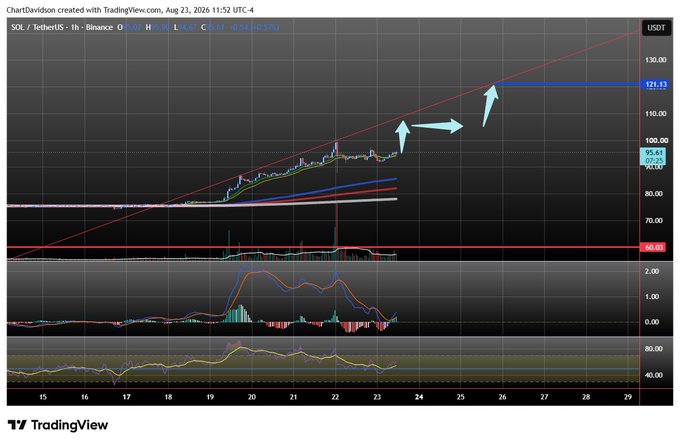Click the 110.00 price axis value

pyautogui.click(x=655, y=114)
